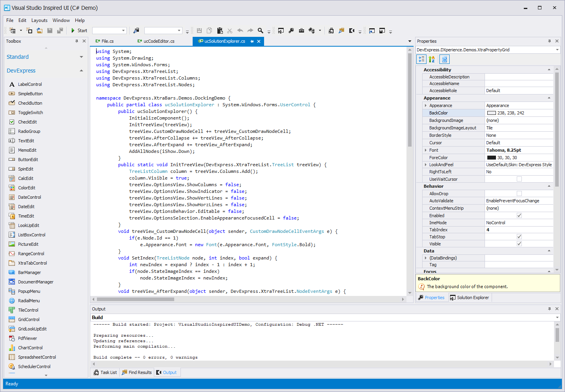Collapse the DevExpress group in the Toolbox
The image size is (565, 392).
(x=81, y=71)
